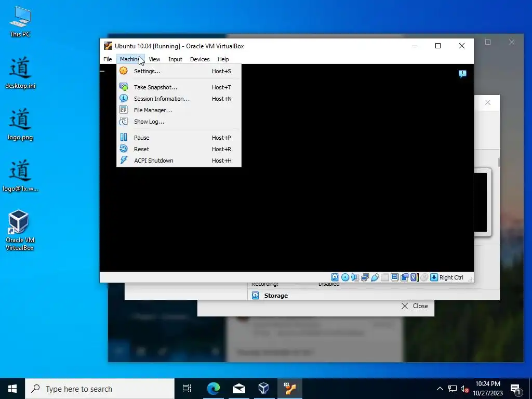Screen dimensions: 532x399
Task: Click the Pause bars icon
Action: coord(124,137)
